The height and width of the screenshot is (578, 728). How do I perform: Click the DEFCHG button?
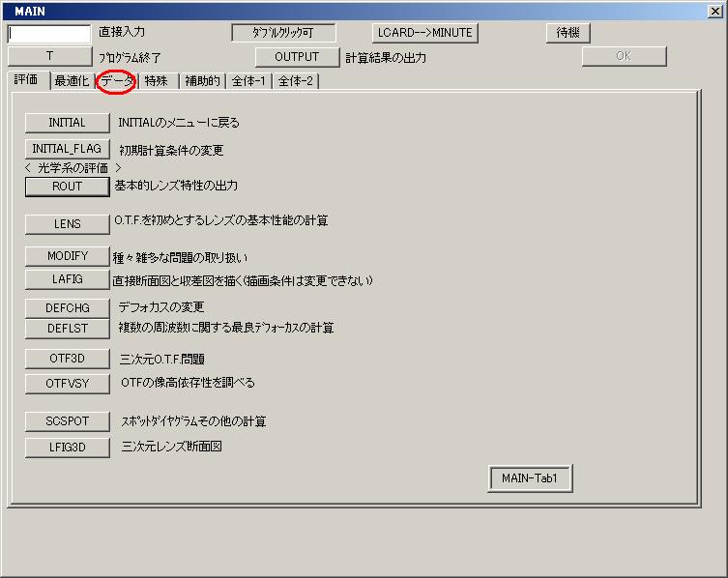68,308
